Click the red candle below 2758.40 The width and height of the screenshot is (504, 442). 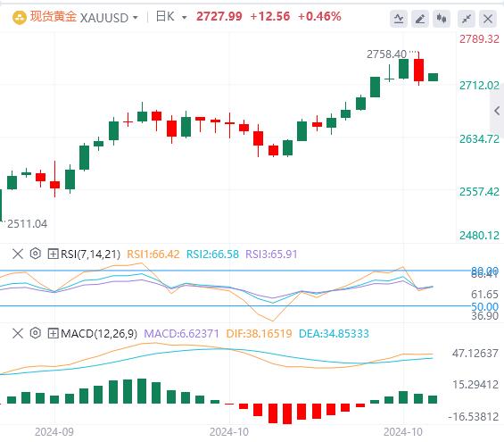(x=418, y=70)
